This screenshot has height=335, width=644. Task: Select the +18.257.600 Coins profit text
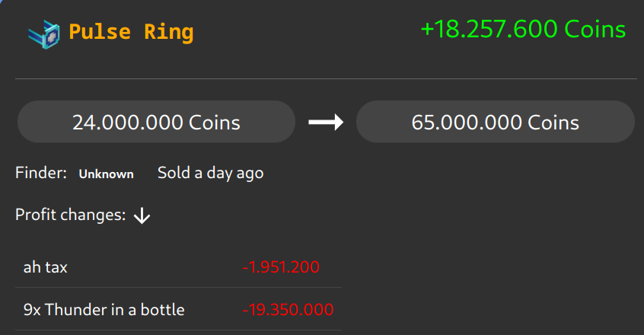pyautogui.click(x=523, y=30)
